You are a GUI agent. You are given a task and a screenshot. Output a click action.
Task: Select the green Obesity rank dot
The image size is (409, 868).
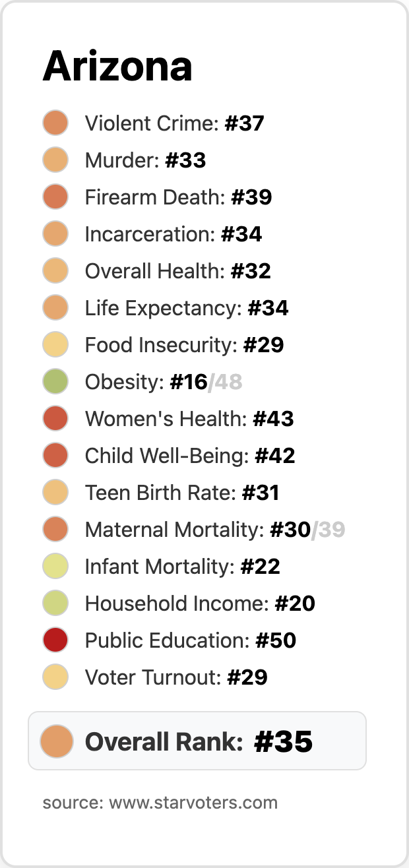click(x=55, y=382)
